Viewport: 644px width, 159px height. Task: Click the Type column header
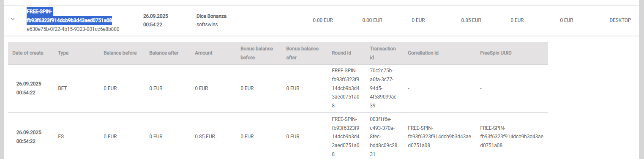63,53
